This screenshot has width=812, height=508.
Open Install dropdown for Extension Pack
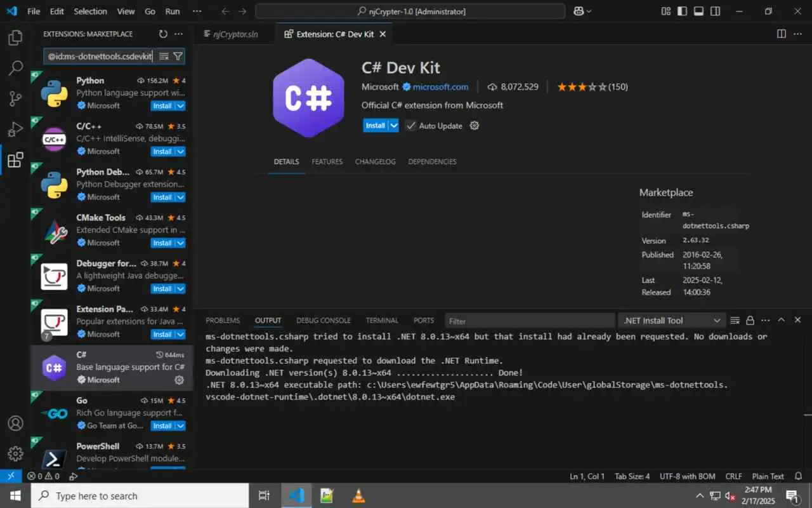point(180,335)
